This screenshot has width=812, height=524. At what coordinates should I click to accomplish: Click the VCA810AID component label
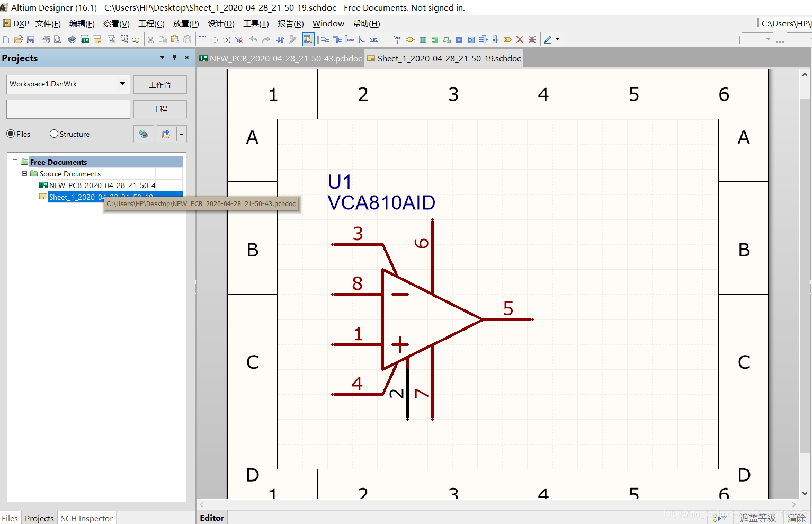click(x=381, y=203)
